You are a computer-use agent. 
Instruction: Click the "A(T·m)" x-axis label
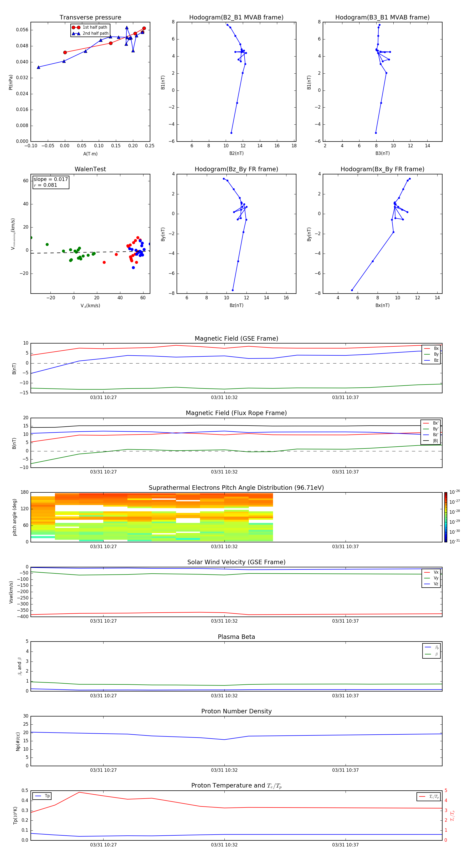[90, 154]
